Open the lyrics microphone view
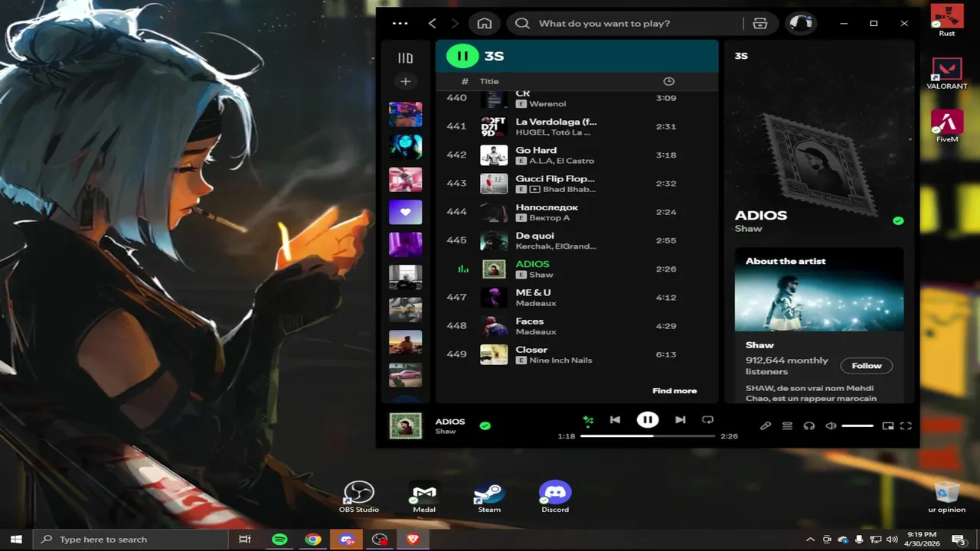 (766, 425)
